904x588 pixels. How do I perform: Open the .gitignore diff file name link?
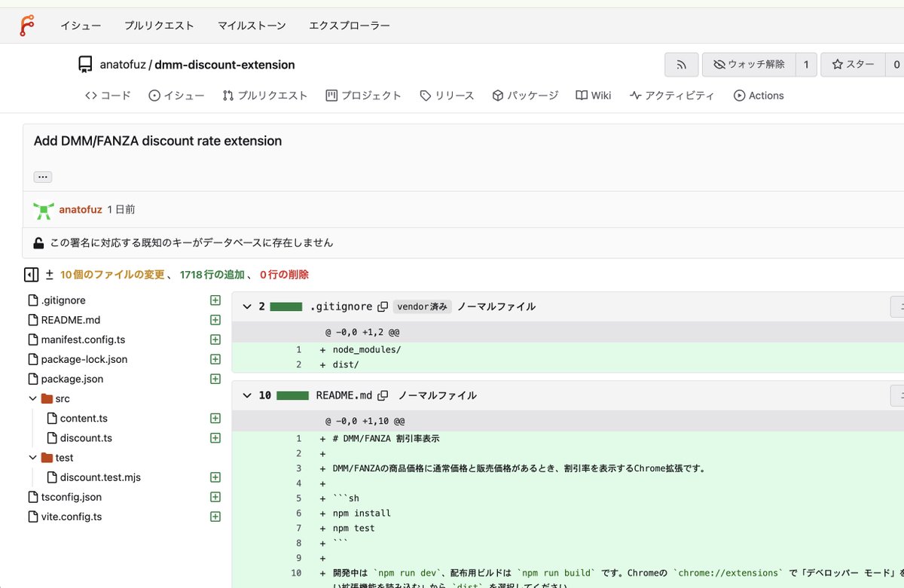click(341, 306)
